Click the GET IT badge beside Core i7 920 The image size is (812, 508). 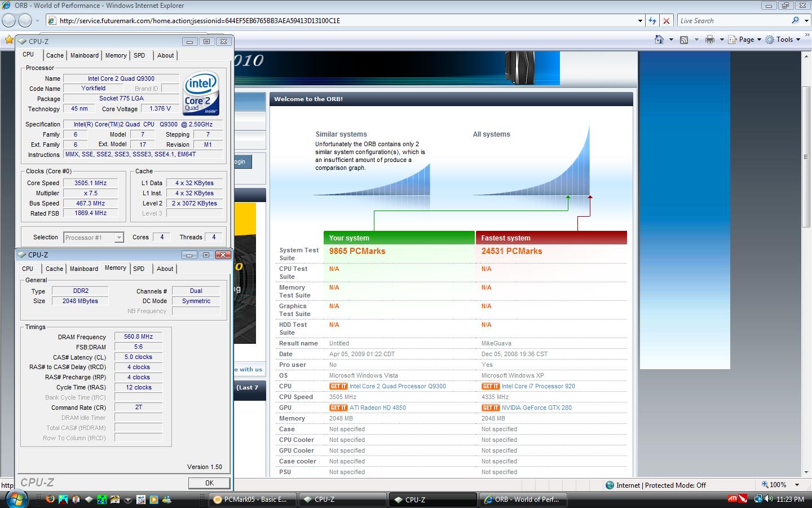(491, 386)
